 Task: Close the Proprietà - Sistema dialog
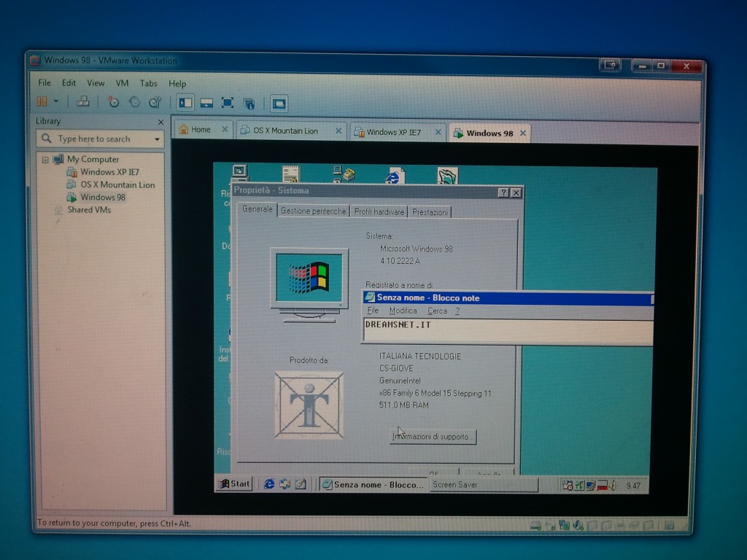(516, 192)
